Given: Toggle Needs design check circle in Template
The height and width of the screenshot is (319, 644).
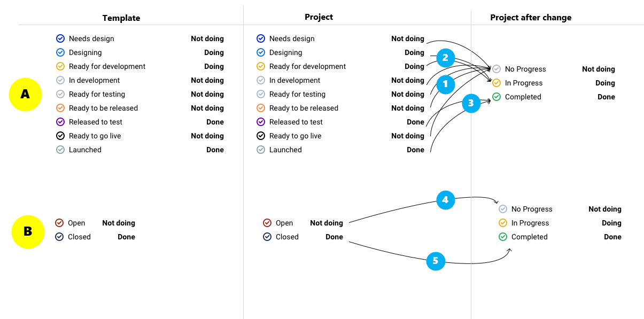Looking at the screenshot, I should (60, 38).
